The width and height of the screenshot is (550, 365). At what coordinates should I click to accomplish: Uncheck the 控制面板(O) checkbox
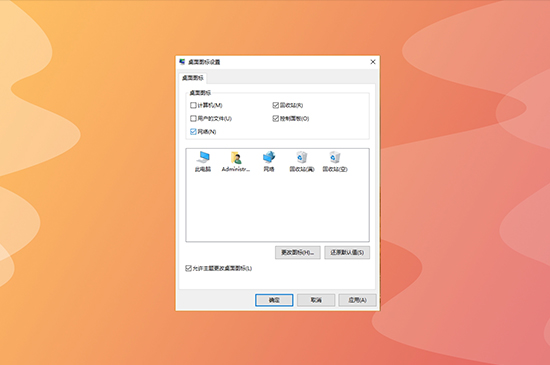(x=275, y=119)
